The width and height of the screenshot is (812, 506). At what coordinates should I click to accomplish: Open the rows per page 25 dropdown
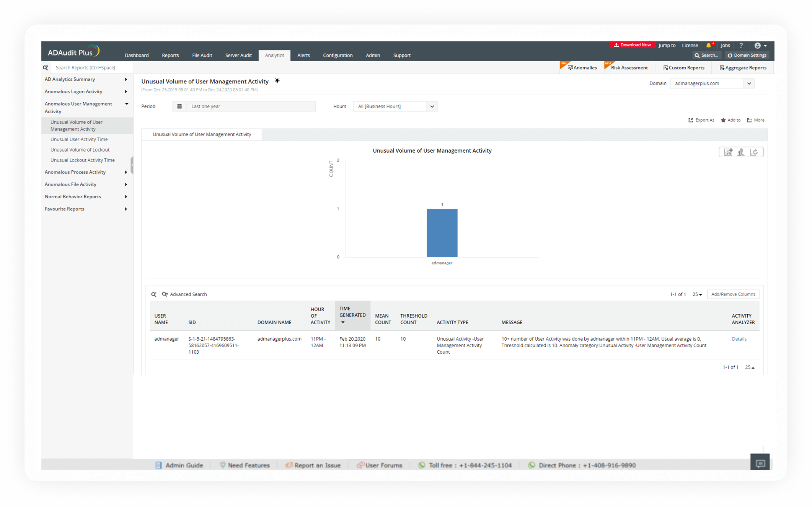[x=697, y=294]
